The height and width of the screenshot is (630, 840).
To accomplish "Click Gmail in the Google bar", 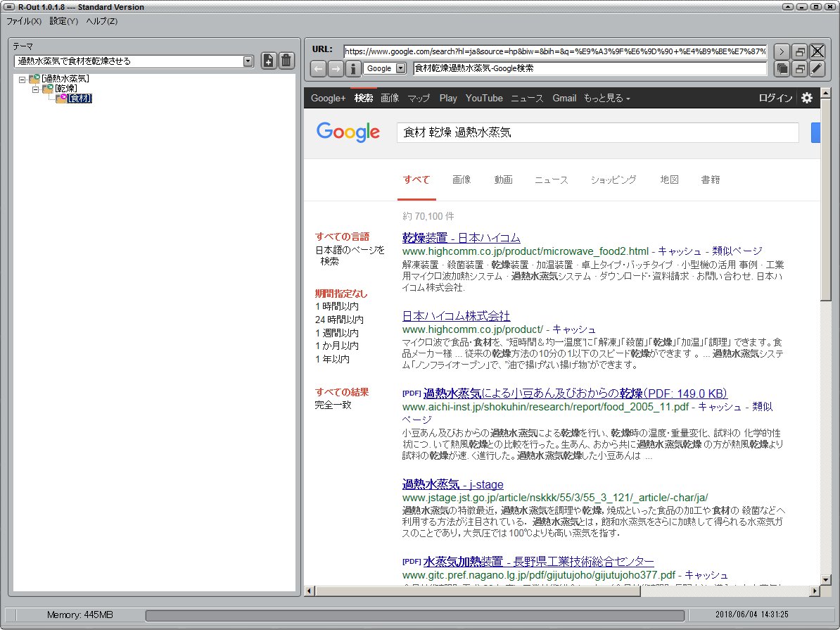I will coord(564,98).
